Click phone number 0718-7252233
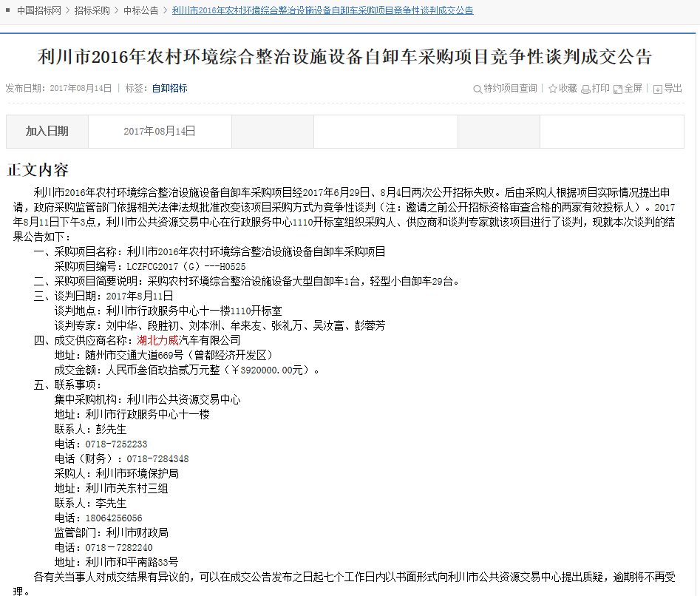 click(116, 444)
